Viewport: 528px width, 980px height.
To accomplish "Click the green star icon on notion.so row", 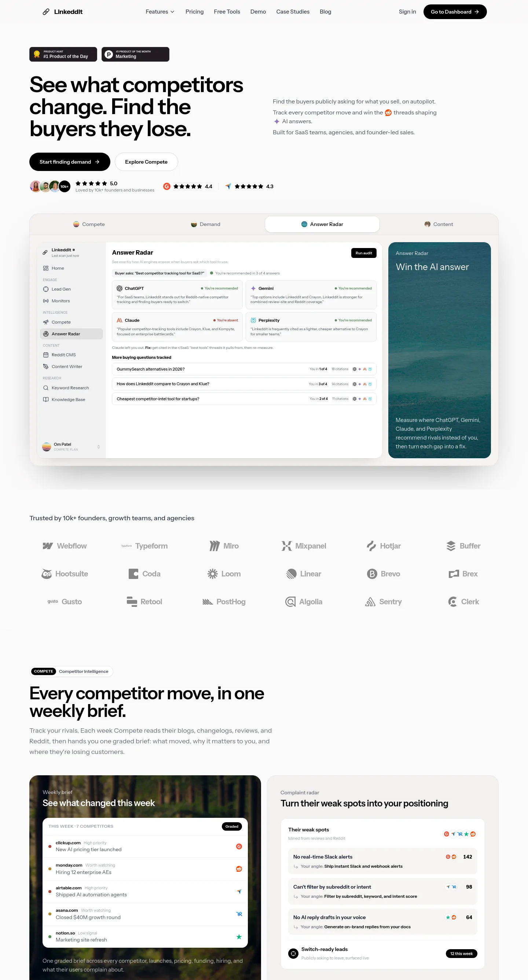I will click(239, 937).
